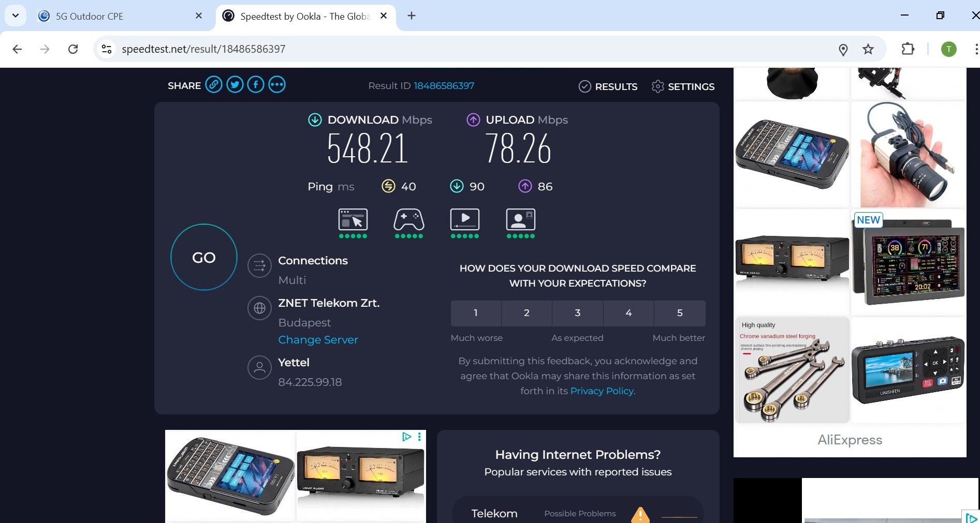
Task: Select the web browsing experience icon
Action: click(x=353, y=220)
